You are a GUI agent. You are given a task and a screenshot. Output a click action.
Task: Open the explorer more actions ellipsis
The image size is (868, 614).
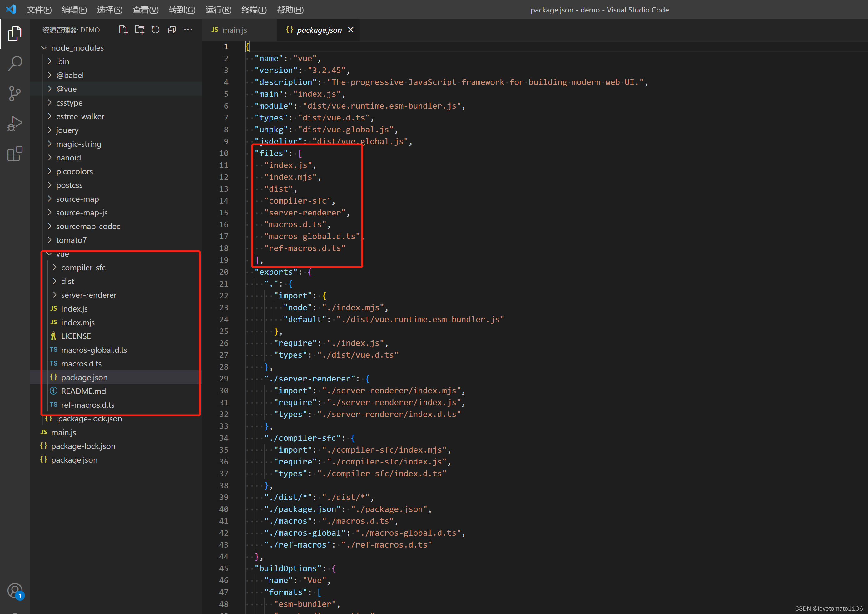pyautogui.click(x=188, y=30)
